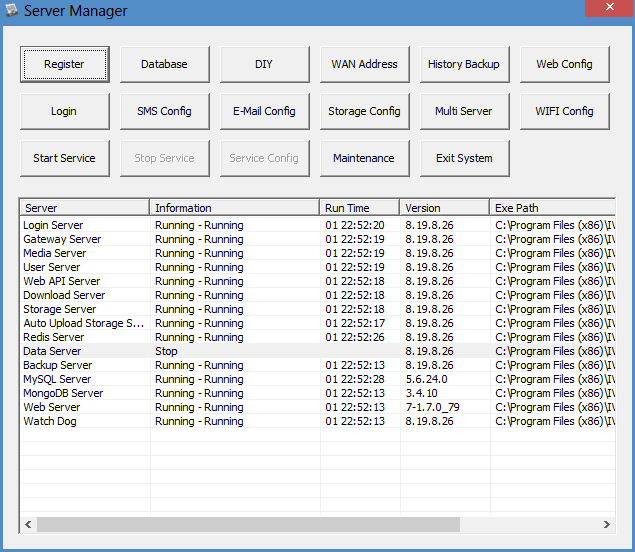Select the MongoDB Server row
This screenshot has height=552, width=635.
(318, 393)
